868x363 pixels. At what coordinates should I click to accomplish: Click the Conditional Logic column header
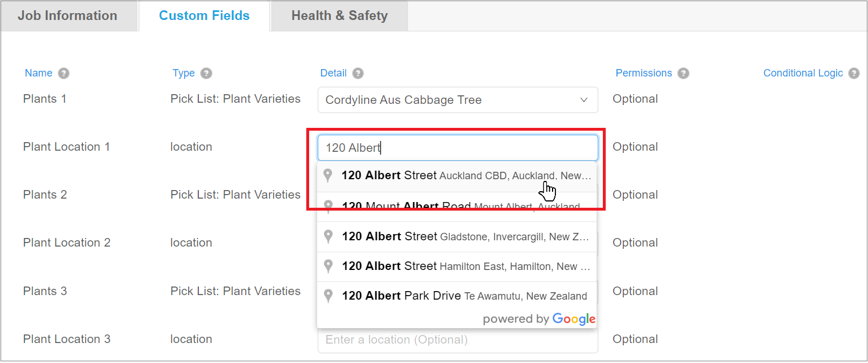pyautogui.click(x=803, y=72)
